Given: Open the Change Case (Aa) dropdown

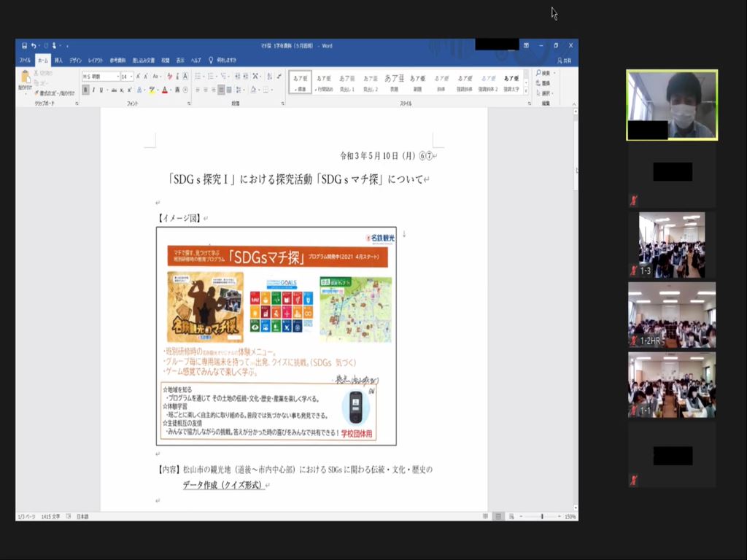Looking at the screenshot, I should (157, 76).
